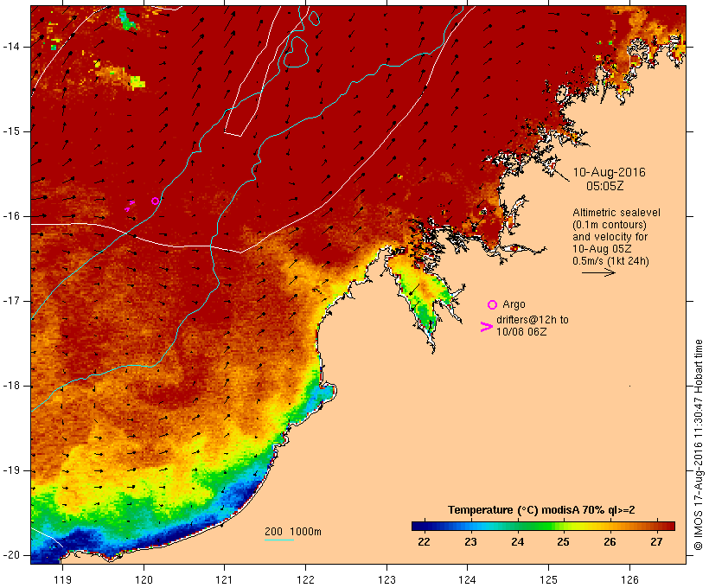
Task: Click the drifter track marker near 120°E
Action: coord(130,206)
